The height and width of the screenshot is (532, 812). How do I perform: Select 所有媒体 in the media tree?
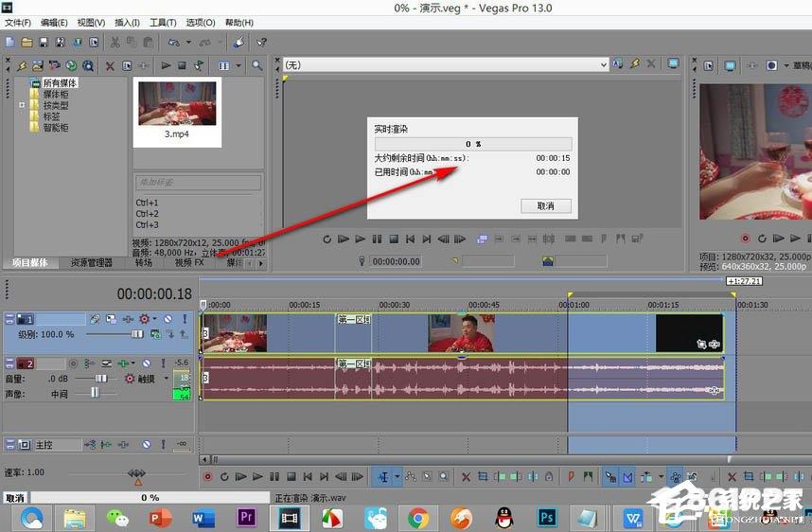(x=60, y=83)
